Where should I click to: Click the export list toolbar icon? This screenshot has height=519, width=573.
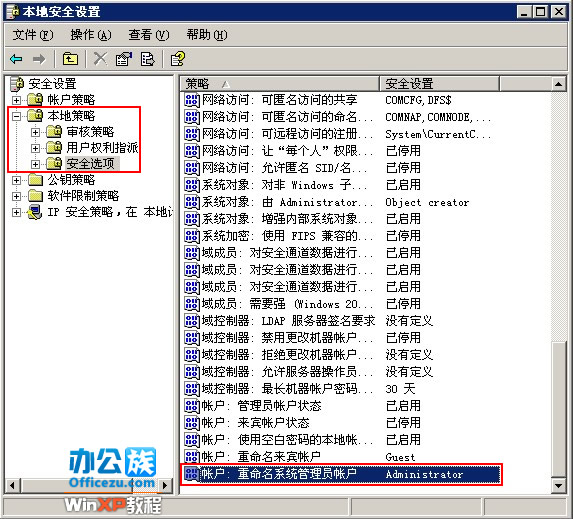point(147,59)
